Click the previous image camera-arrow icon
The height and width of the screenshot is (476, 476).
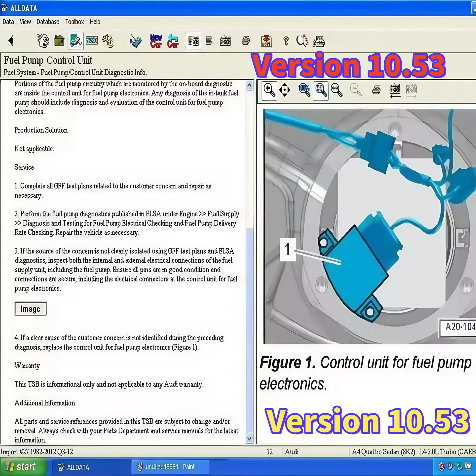(395, 91)
